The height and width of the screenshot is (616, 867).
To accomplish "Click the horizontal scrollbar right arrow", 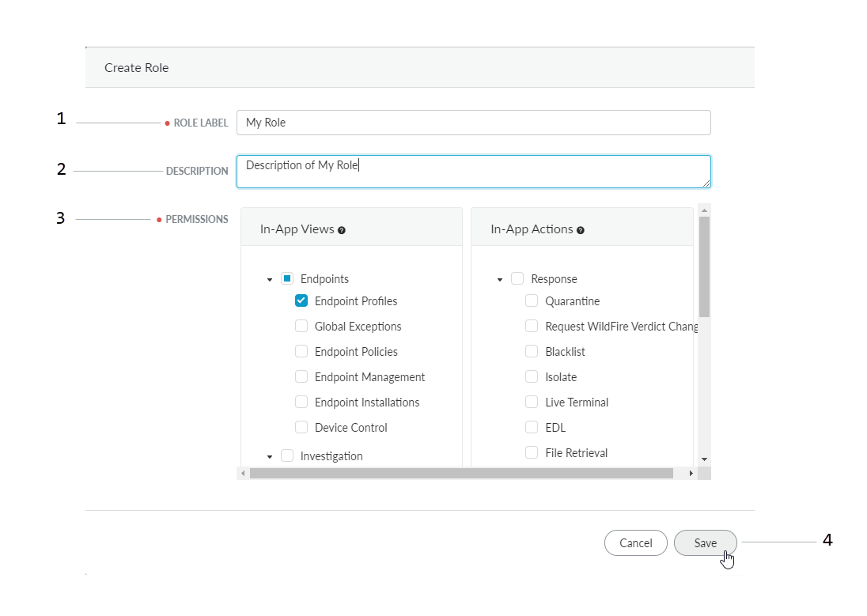I will point(691,473).
